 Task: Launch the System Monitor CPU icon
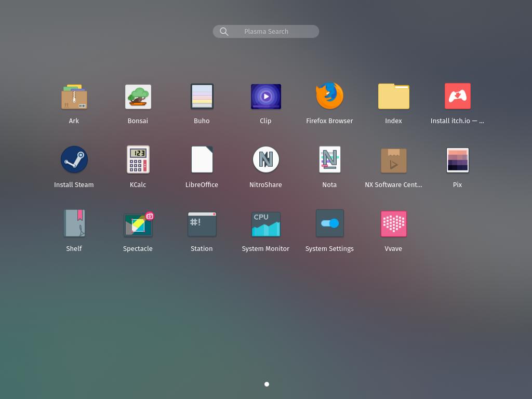coord(265,224)
